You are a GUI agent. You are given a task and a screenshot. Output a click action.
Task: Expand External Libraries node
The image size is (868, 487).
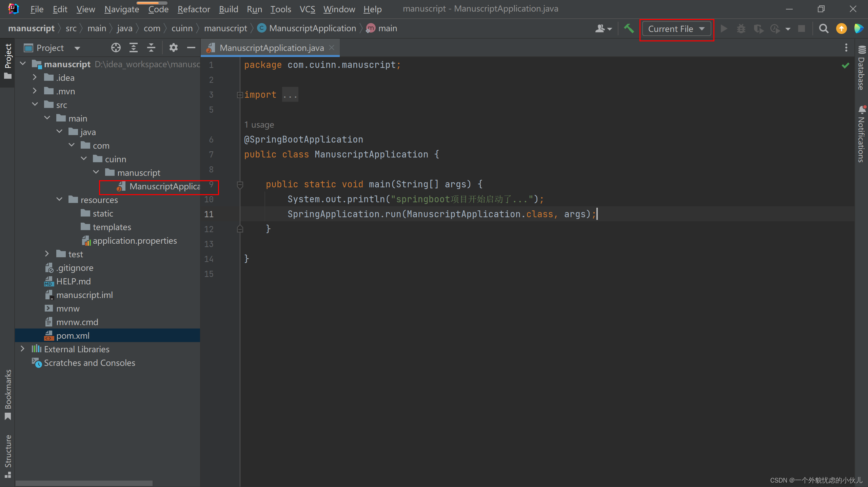pyautogui.click(x=22, y=349)
